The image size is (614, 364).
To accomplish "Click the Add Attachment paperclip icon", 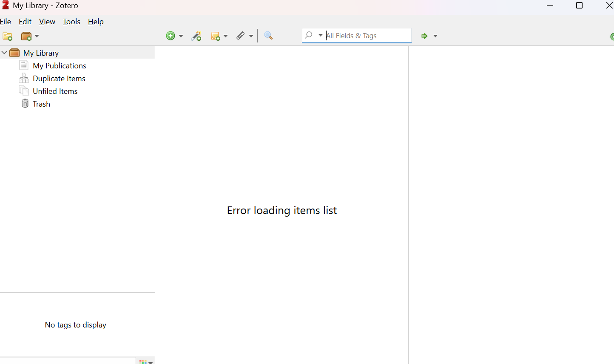I will click(241, 36).
